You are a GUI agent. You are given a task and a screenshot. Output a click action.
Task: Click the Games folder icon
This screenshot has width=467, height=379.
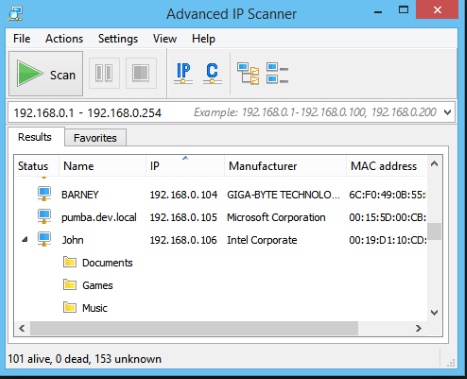(x=70, y=285)
